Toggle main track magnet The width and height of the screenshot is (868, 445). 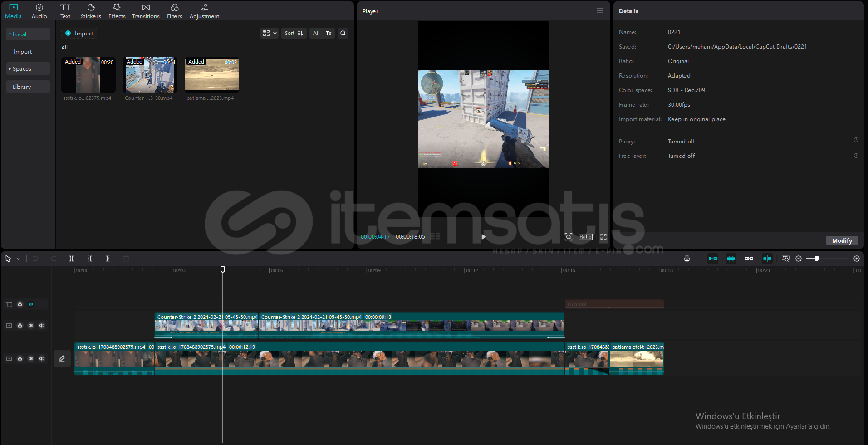pos(713,259)
